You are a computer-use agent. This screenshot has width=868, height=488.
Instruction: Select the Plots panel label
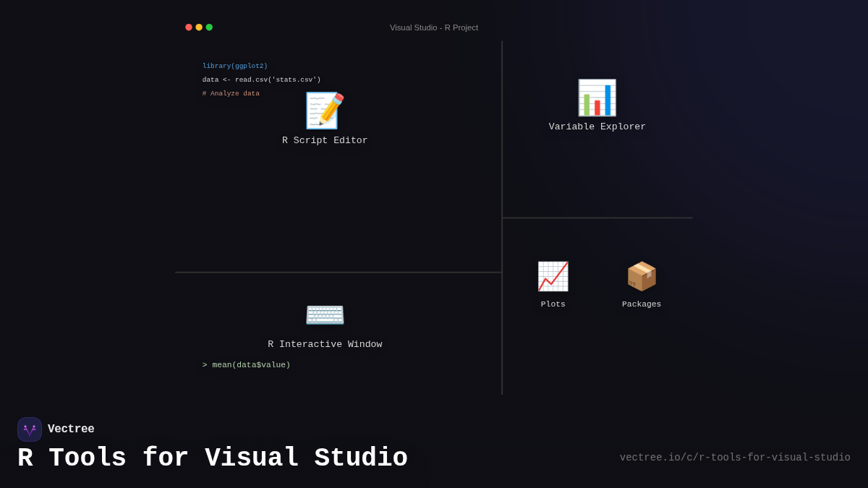point(553,304)
